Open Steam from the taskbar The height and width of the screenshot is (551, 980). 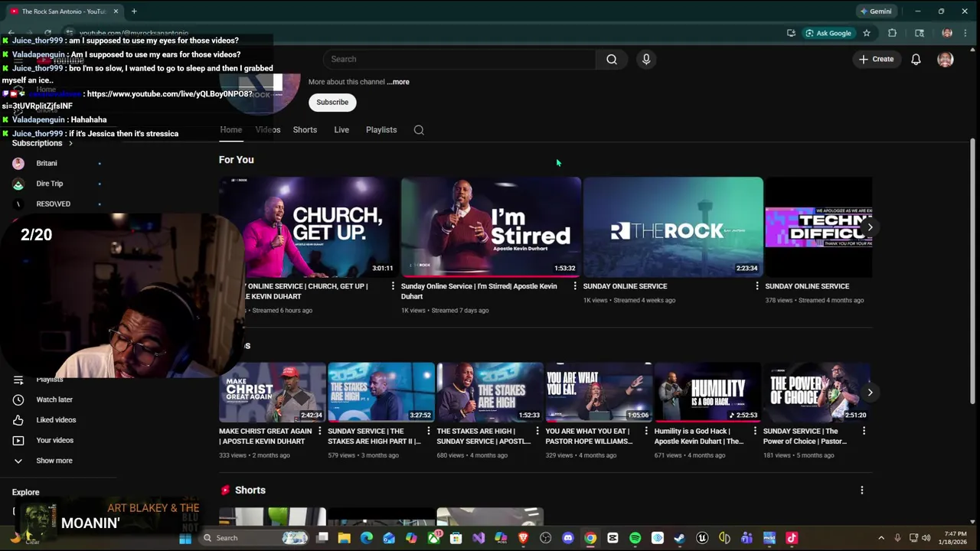click(679, 538)
